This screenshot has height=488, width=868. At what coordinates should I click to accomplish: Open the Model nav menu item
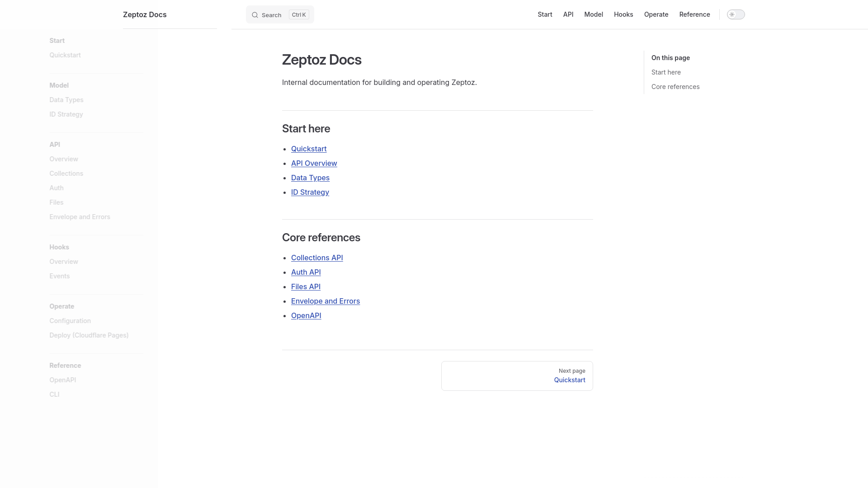[x=594, y=14]
